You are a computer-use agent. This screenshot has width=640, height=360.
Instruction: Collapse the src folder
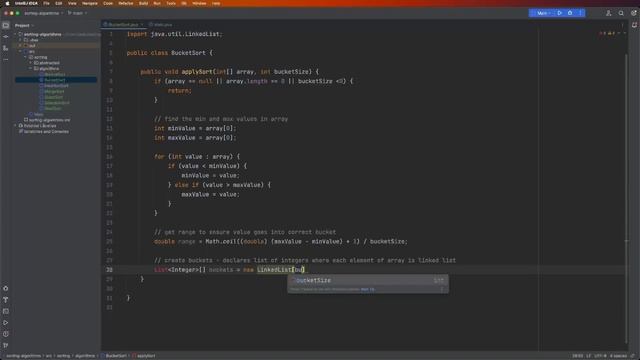pyautogui.click(x=20, y=51)
